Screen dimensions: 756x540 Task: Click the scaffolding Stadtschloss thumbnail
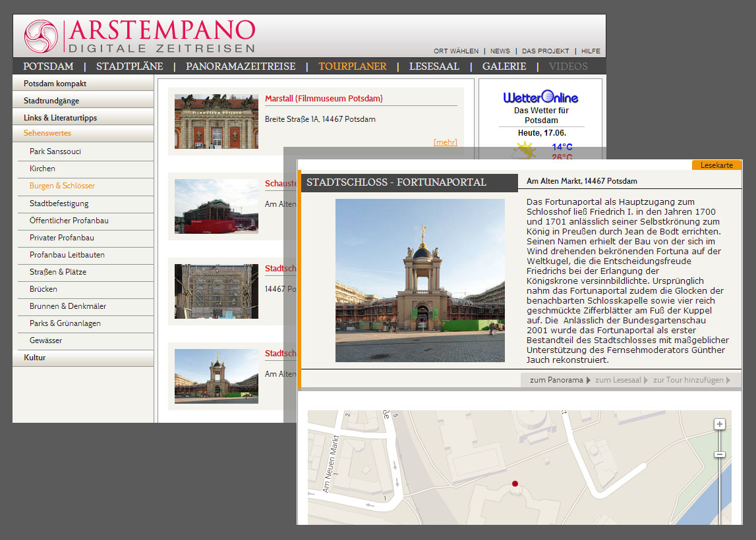216,292
